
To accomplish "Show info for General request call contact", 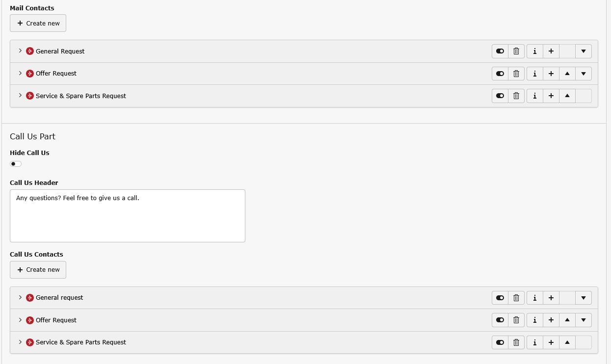I will (x=534, y=297).
